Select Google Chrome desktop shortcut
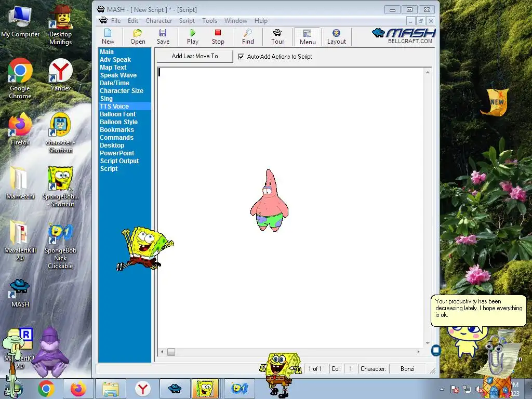 point(20,79)
